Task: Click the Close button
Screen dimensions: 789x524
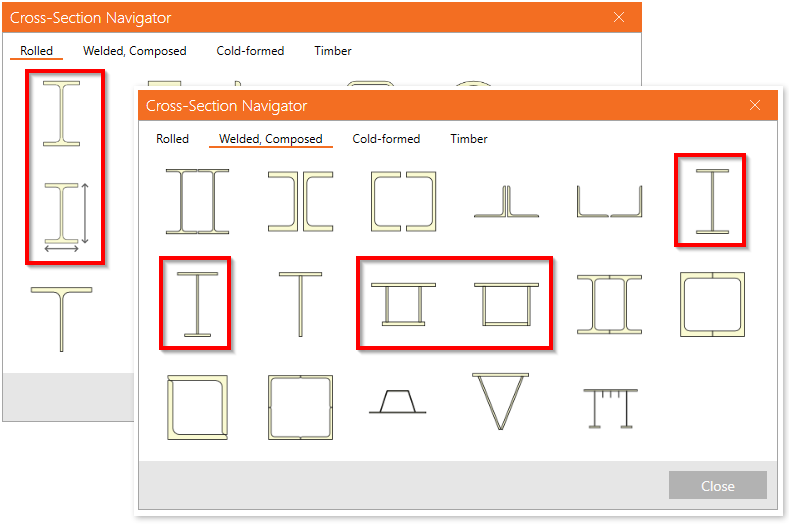Action: click(x=718, y=485)
